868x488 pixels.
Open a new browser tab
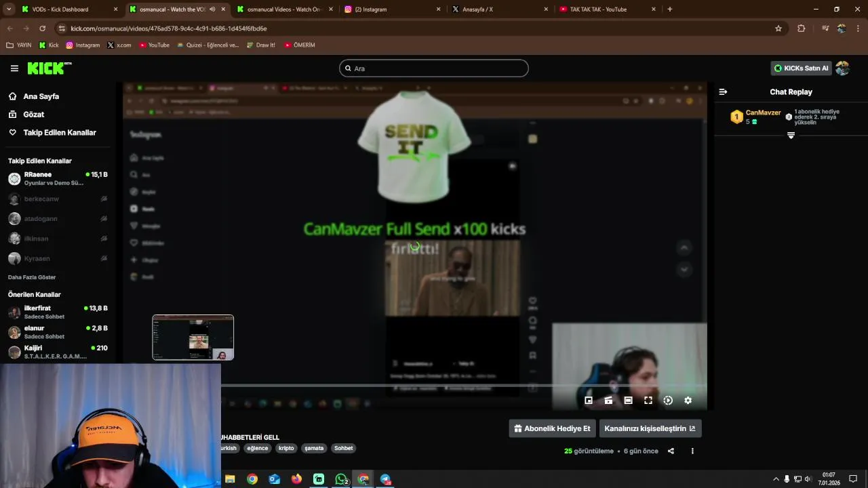pos(670,9)
